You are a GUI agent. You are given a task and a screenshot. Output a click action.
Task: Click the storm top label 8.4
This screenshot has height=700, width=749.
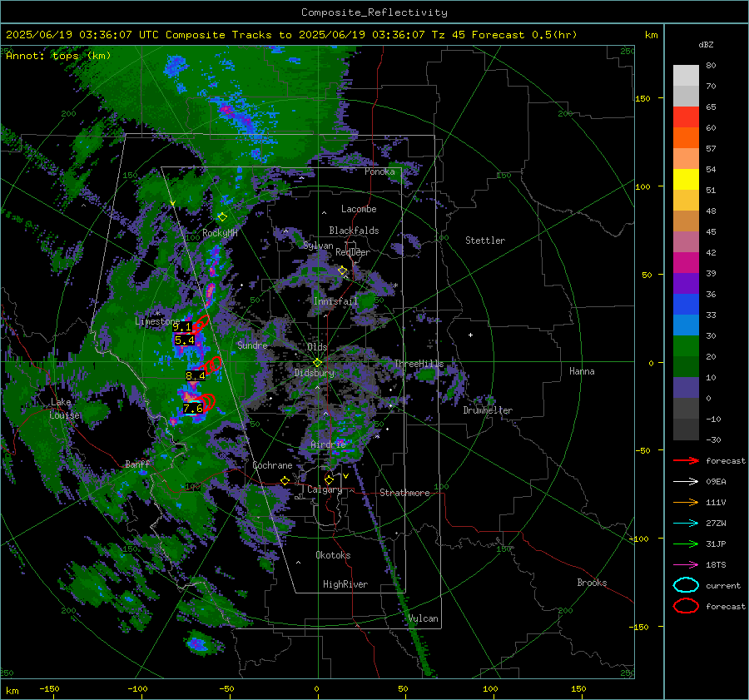pos(196,375)
